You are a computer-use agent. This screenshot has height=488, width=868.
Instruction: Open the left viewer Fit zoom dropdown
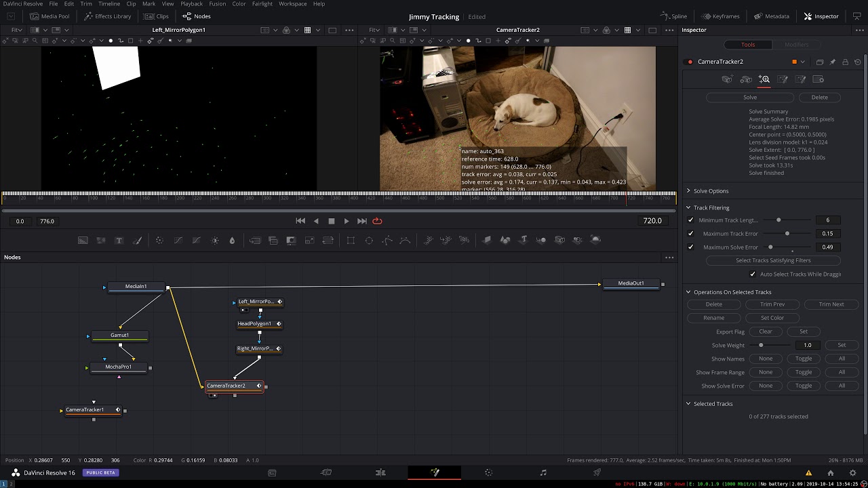point(16,30)
